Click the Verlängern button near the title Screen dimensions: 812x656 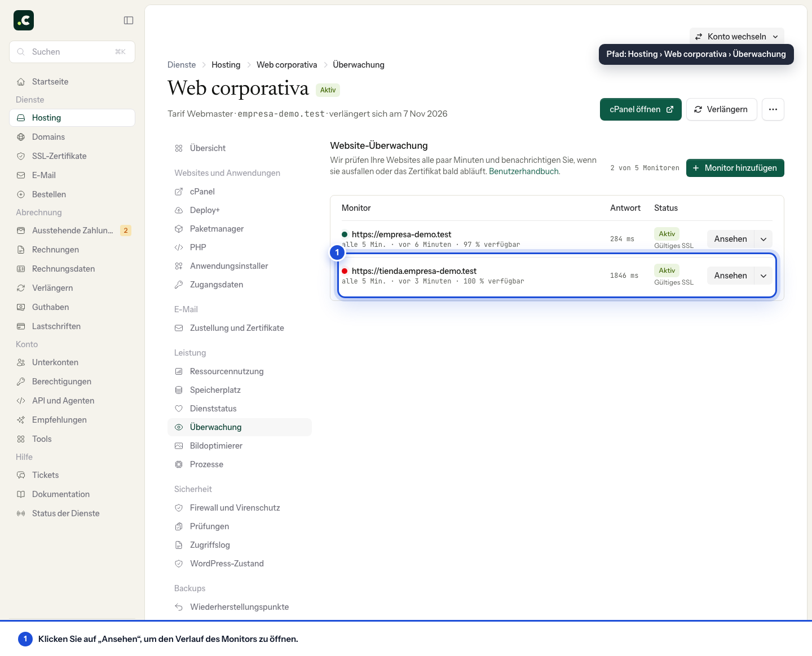(721, 109)
